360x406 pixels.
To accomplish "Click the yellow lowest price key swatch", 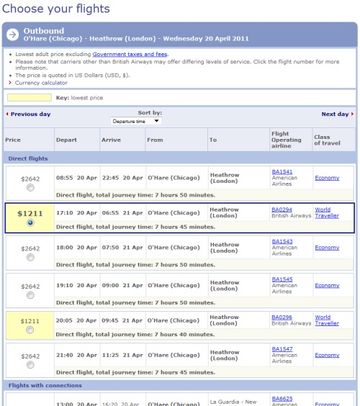I will point(29,98).
